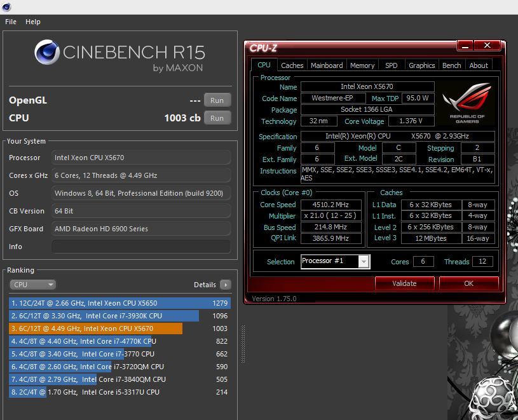Open the CPU ranking type dropdown
The image size is (518, 420).
(x=32, y=285)
